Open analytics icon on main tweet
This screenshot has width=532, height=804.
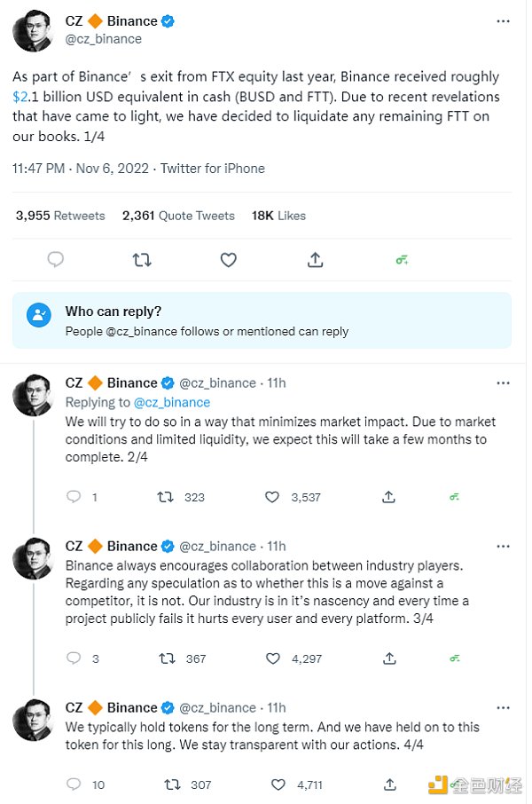pos(402,261)
